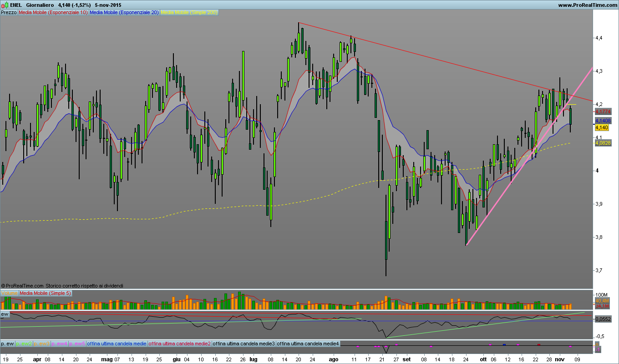Click the 'mag' month label on time axis

107,359
